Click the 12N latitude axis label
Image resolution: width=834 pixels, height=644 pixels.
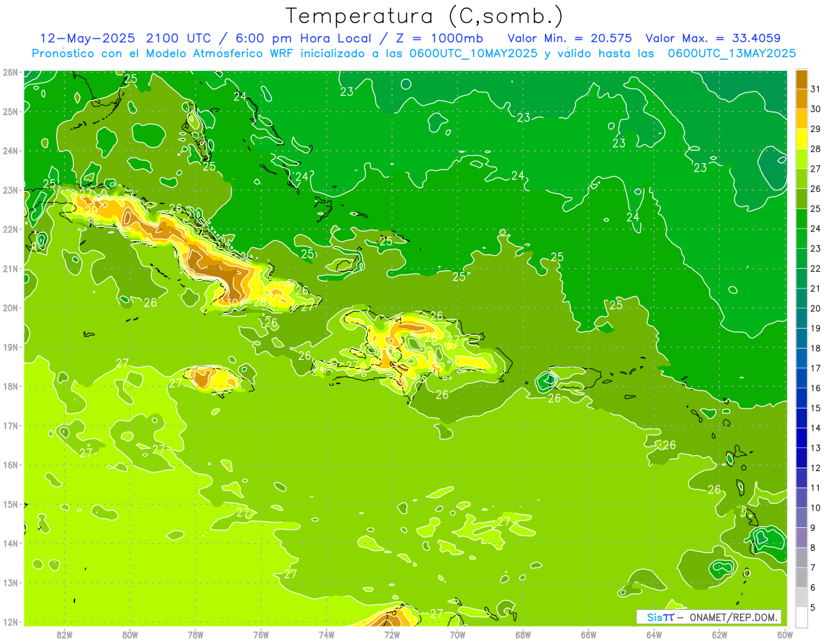[x=10, y=622]
